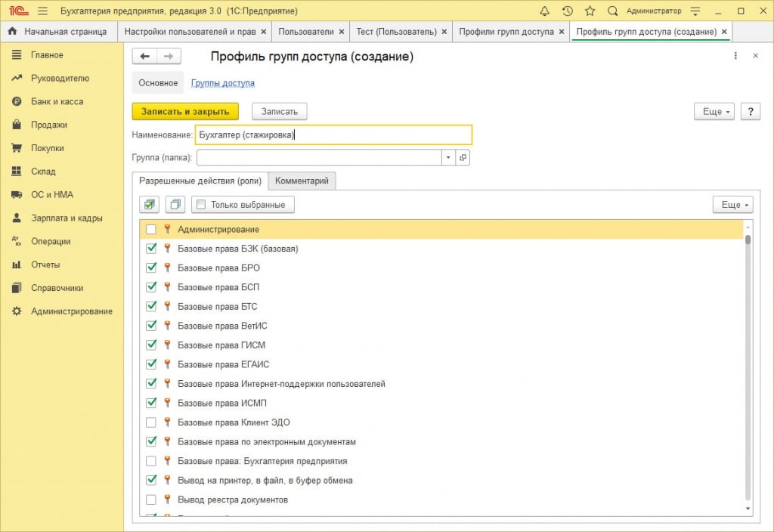The image size is (774, 532).
Task: Expand the Группа (папка) dropdown arrow
Action: [x=448, y=157]
